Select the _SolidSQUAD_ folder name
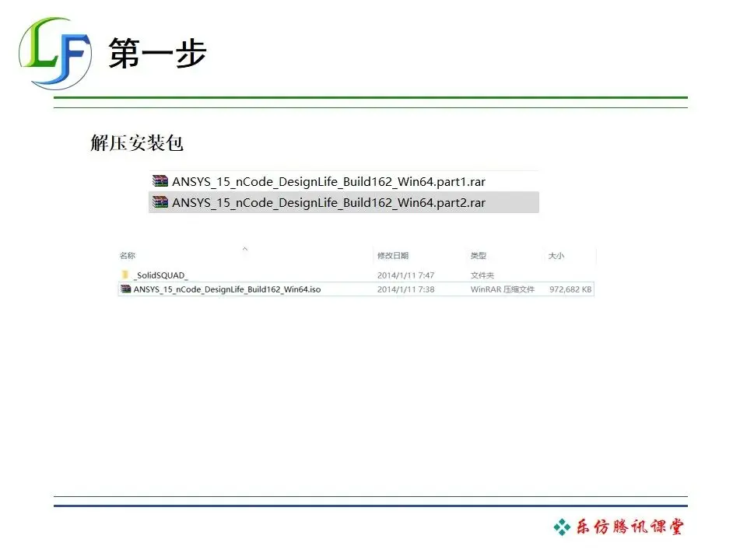Viewport: 747px width, 560px height. pyautogui.click(x=160, y=275)
